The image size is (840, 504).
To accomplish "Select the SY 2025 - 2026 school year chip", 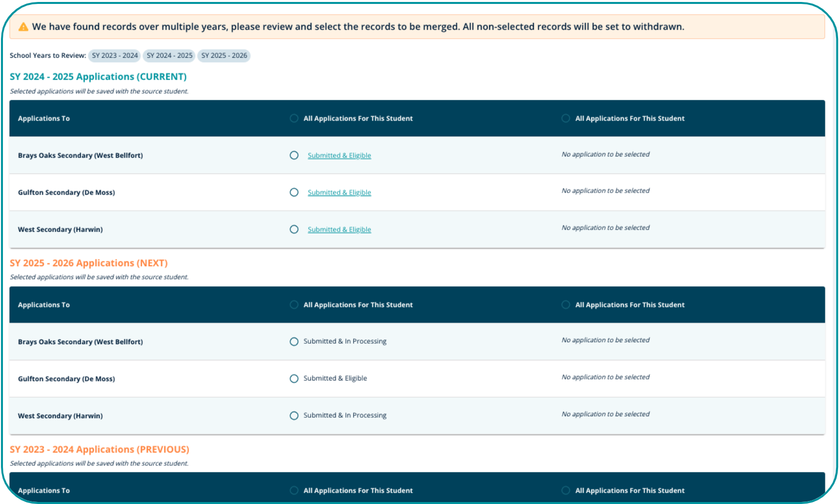I will click(x=224, y=55).
